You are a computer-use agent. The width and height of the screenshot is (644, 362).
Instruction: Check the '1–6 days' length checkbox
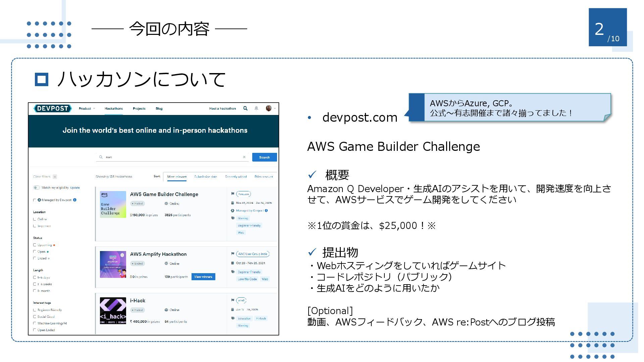(35, 278)
